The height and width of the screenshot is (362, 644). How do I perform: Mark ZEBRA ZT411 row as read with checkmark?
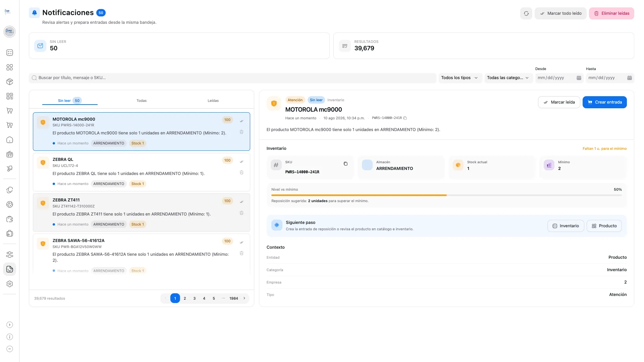click(x=241, y=202)
